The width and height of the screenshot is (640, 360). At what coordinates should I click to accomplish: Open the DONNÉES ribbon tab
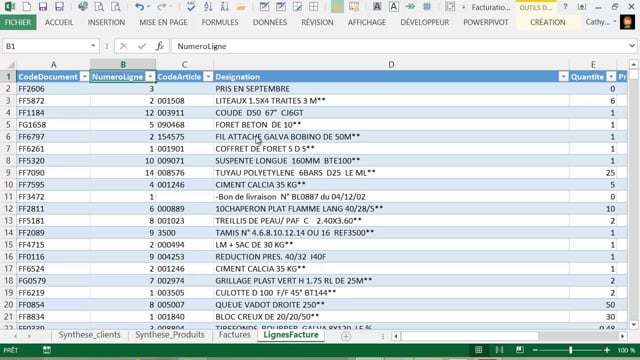coord(270,22)
